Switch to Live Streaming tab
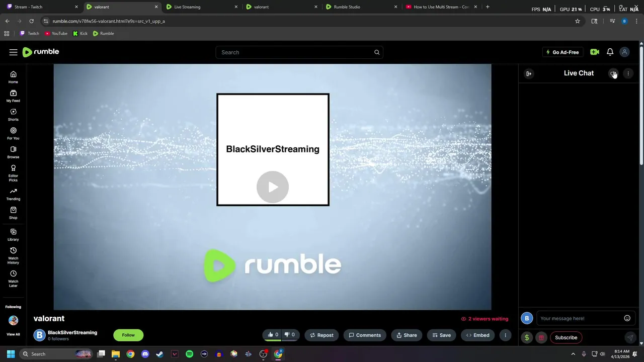Viewport: 644px width, 362px height. click(x=201, y=7)
